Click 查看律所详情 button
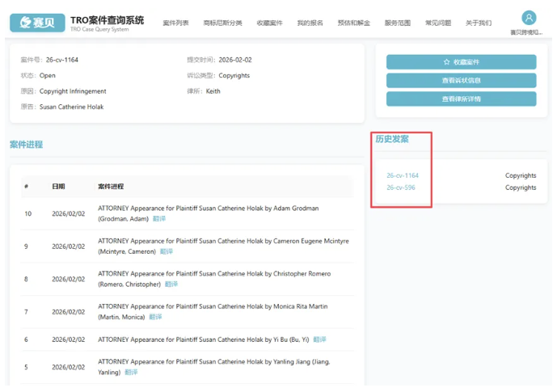The height and width of the screenshot is (392, 557). point(461,99)
